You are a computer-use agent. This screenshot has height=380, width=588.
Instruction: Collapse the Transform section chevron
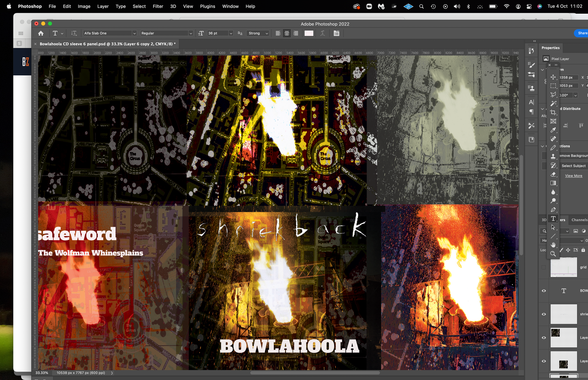543,70
